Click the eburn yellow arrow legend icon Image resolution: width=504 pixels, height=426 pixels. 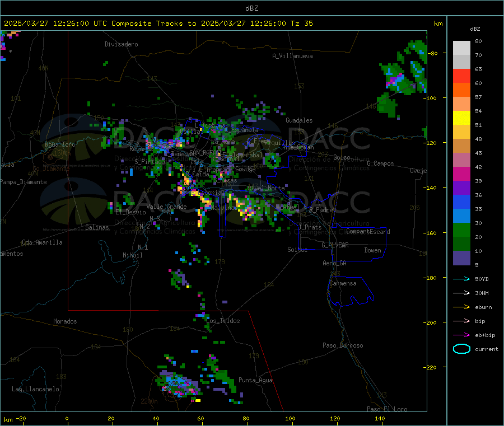(461, 307)
